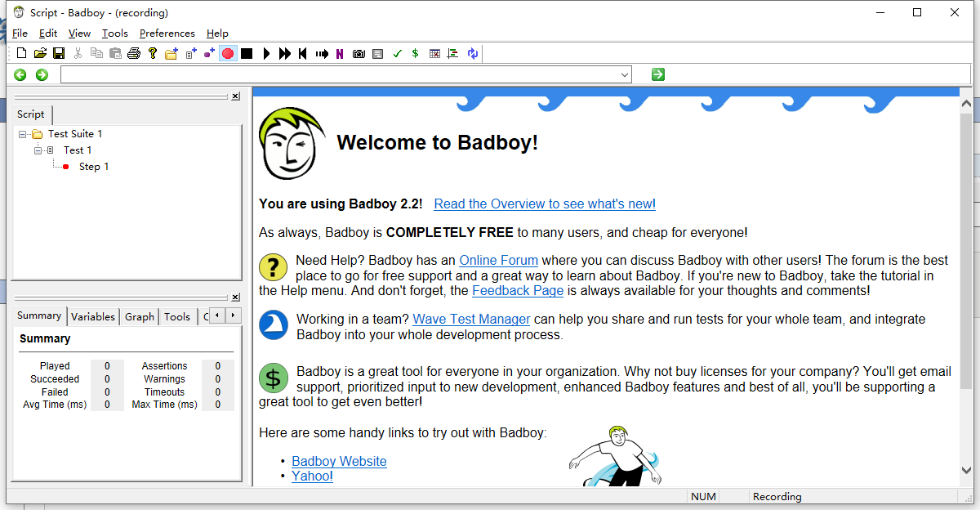This screenshot has width=980, height=510.
Task: Collapse the Test 1 tree node
Action: [x=38, y=150]
